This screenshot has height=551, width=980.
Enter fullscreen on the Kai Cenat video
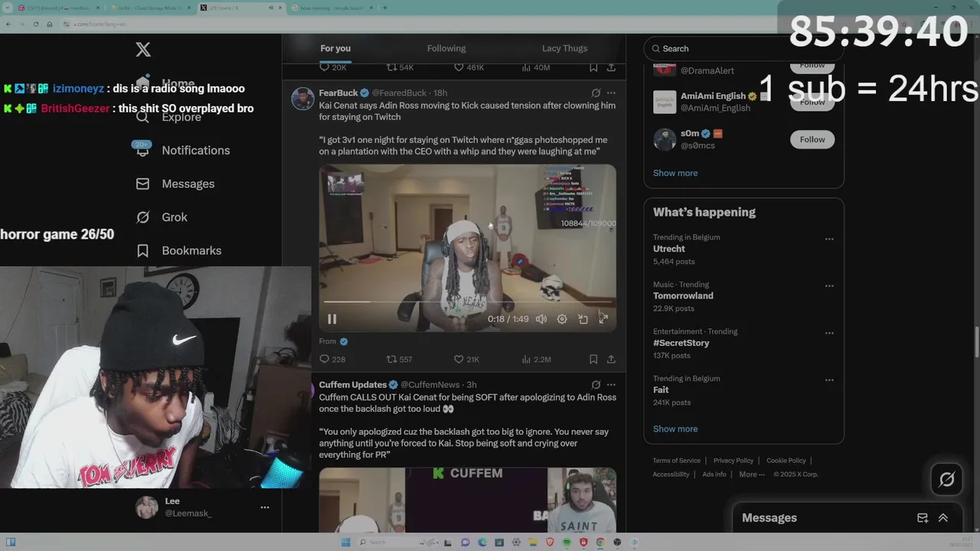tap(603, 319)
